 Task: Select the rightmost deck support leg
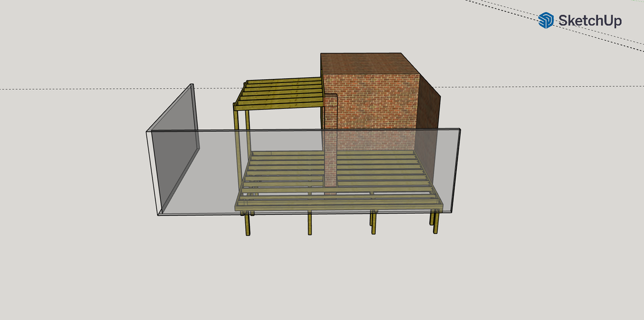pyautogui.click(x=435, y=222)
